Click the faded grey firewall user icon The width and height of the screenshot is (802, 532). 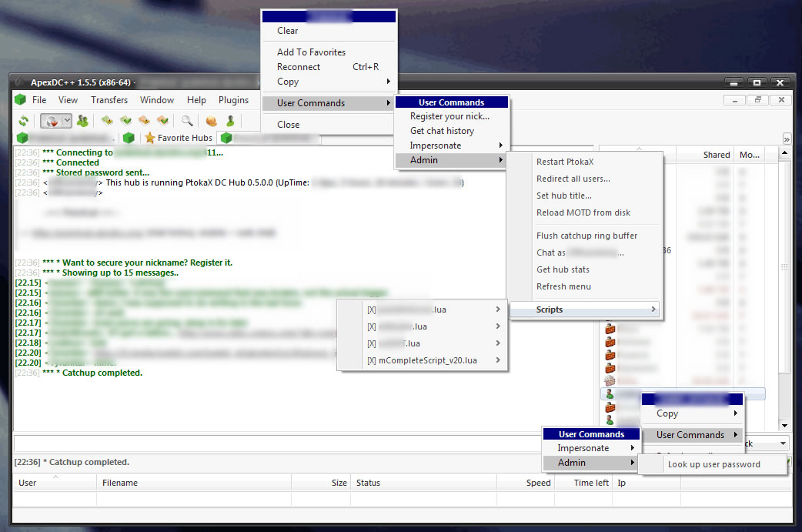coord(610,380)
